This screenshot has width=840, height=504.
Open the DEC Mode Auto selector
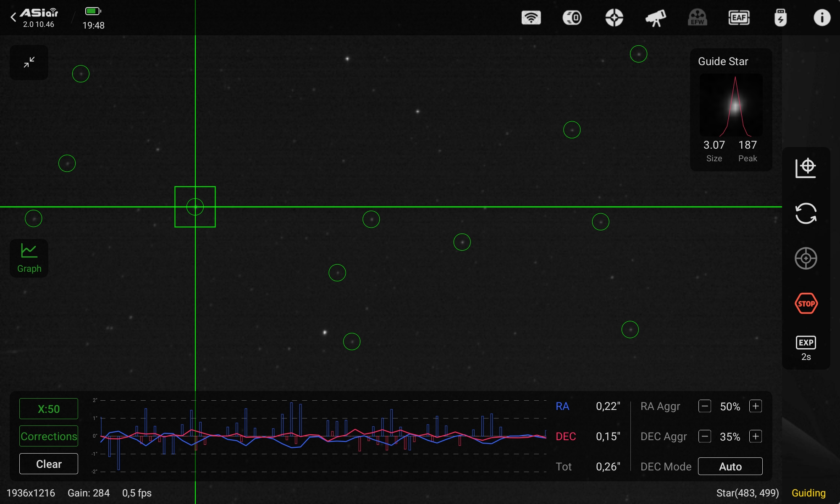(x=730, y=466)
